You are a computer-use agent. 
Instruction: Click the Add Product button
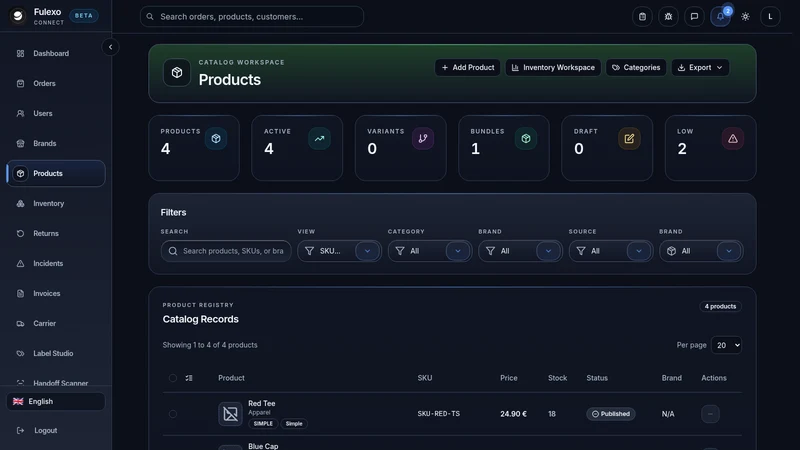[467, 67]
